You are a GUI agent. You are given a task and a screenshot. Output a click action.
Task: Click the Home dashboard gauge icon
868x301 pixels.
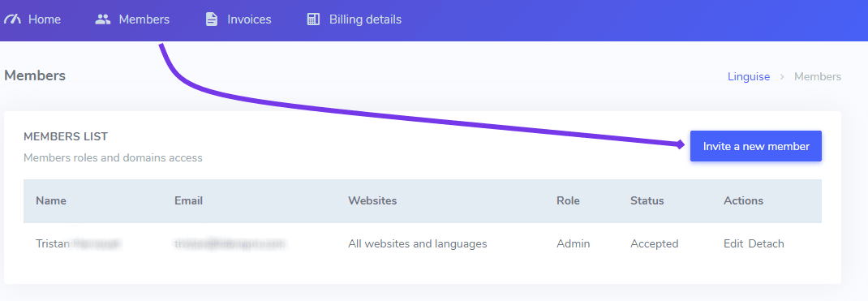(12, 19)
